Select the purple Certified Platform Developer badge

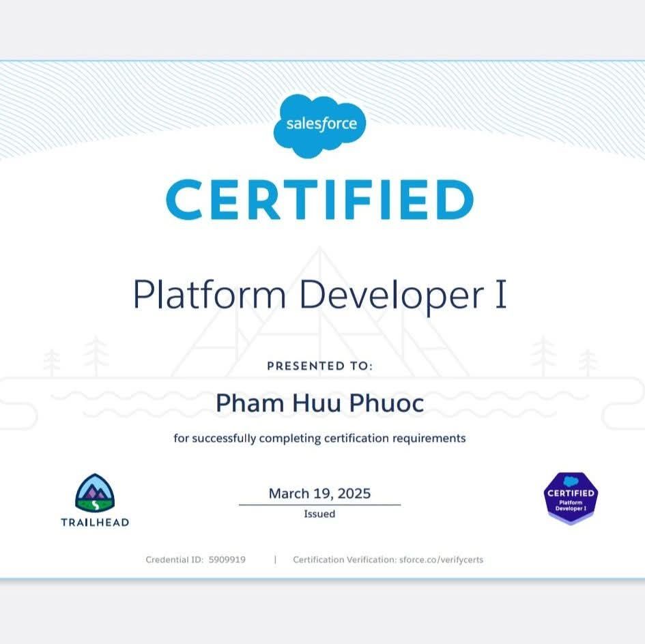(571, 498)
